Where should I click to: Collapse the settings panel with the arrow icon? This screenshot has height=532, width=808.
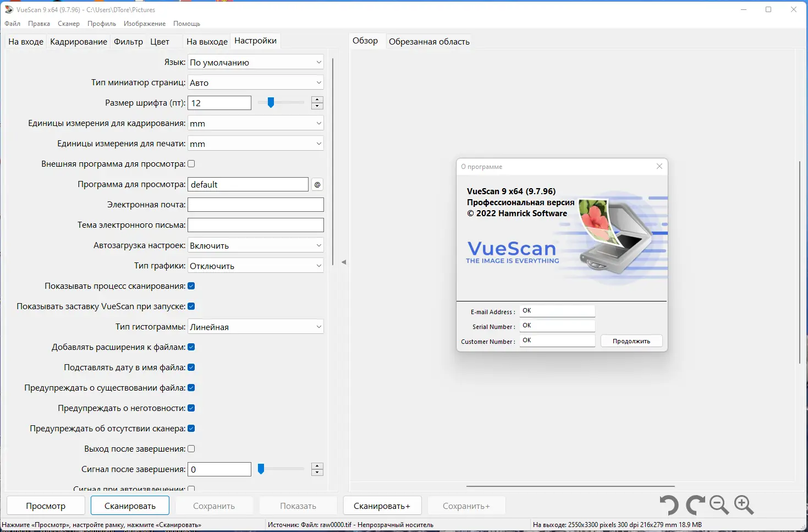344,262
